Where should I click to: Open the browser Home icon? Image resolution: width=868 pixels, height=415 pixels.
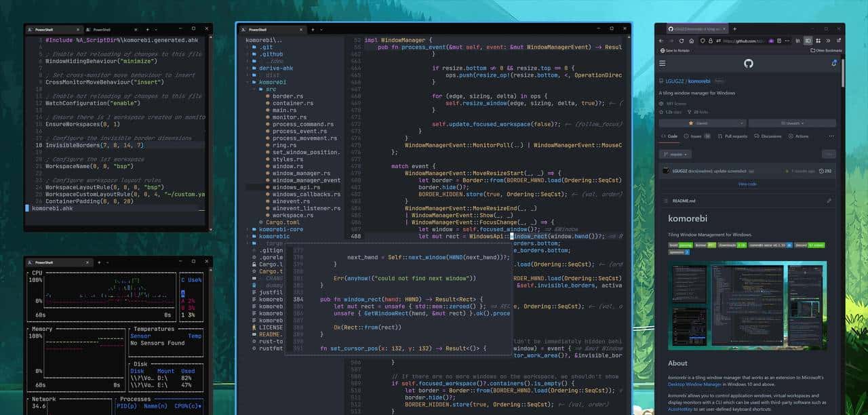pyautogui.click(x=692, y=41)
